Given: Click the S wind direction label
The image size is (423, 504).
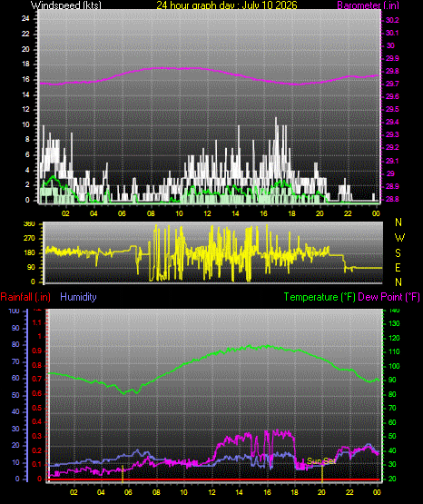Looking at the screenshot, I should [398, 253].
